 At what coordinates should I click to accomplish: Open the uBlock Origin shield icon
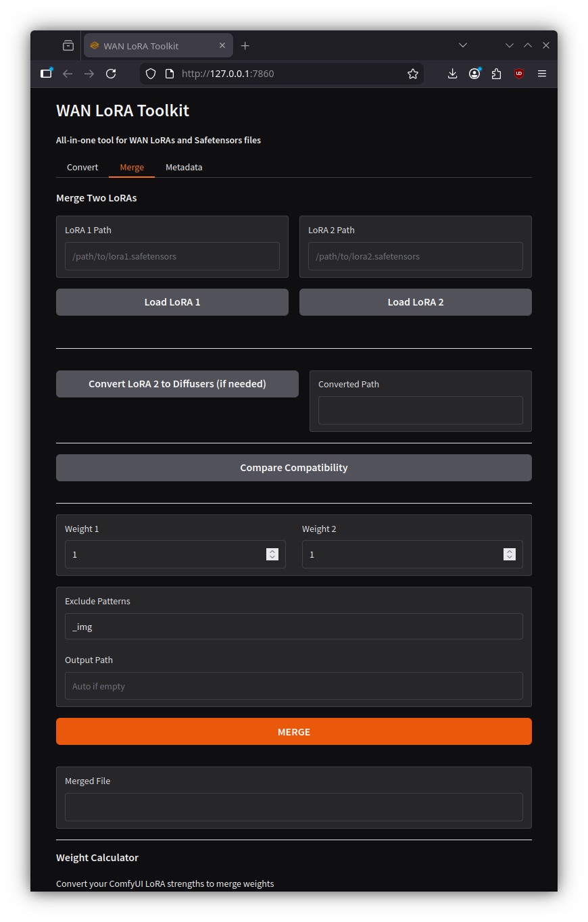[519, 74]
